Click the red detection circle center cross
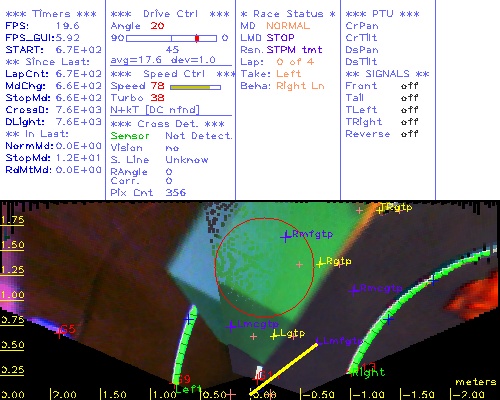The image size is (500, 400). pos(299,265)
